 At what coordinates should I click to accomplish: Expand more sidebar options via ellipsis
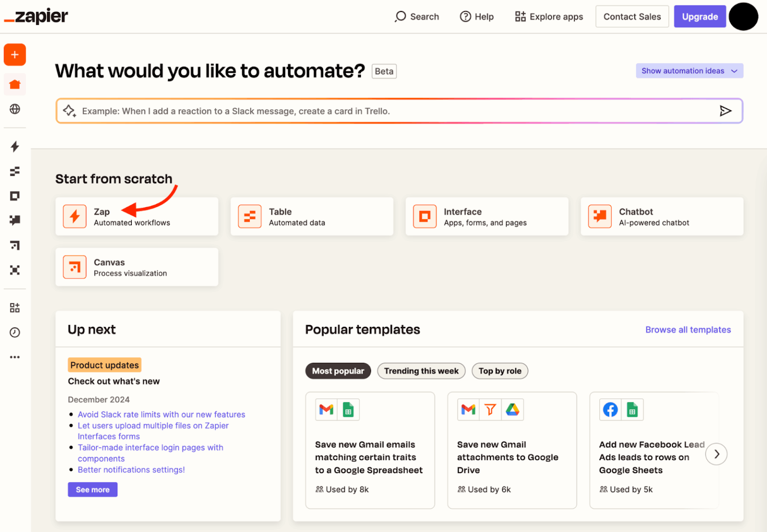tap(14, 357)
